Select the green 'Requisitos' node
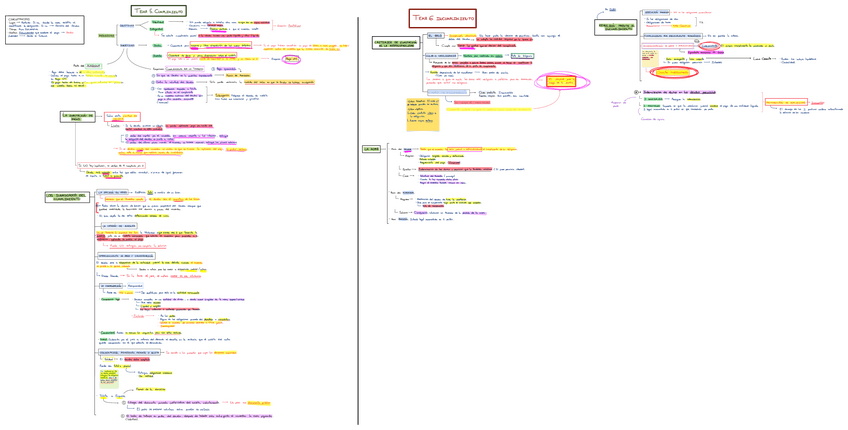 pos(106,35)
